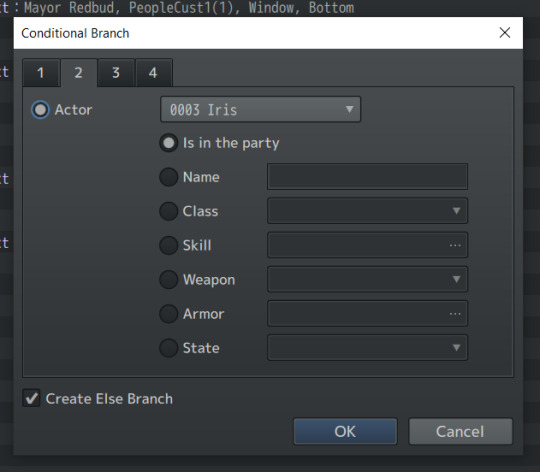This screenshot has width=540, height=472.
Task: Open the actor dropdown showing 0003 Iris
Action: [260, 109]
